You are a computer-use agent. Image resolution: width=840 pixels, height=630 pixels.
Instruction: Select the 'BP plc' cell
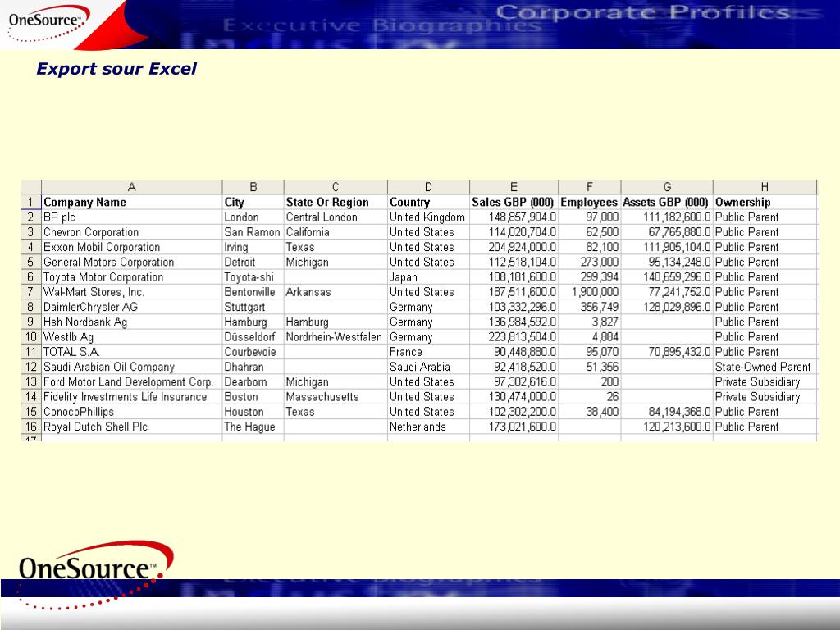click(x=132, y=217)
